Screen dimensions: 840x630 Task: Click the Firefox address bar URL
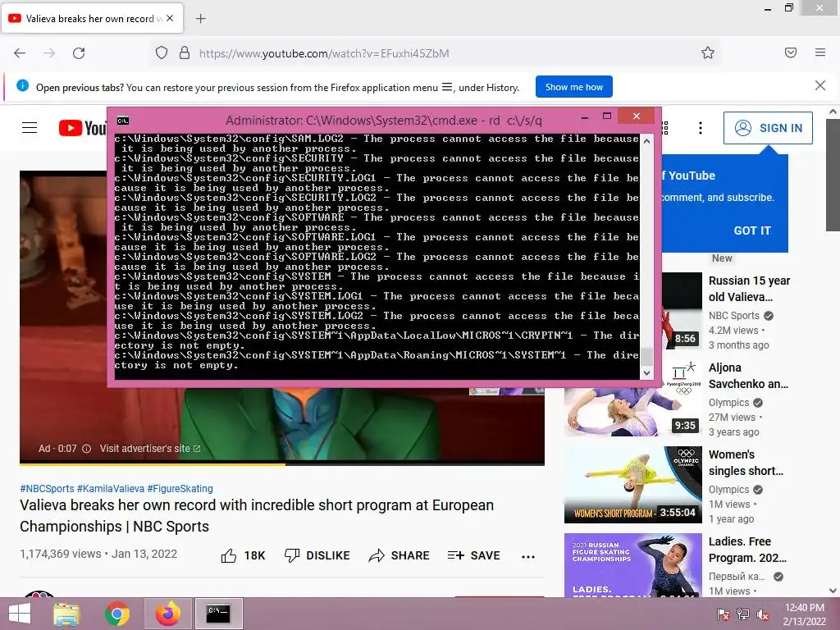(x=323, y=53)
